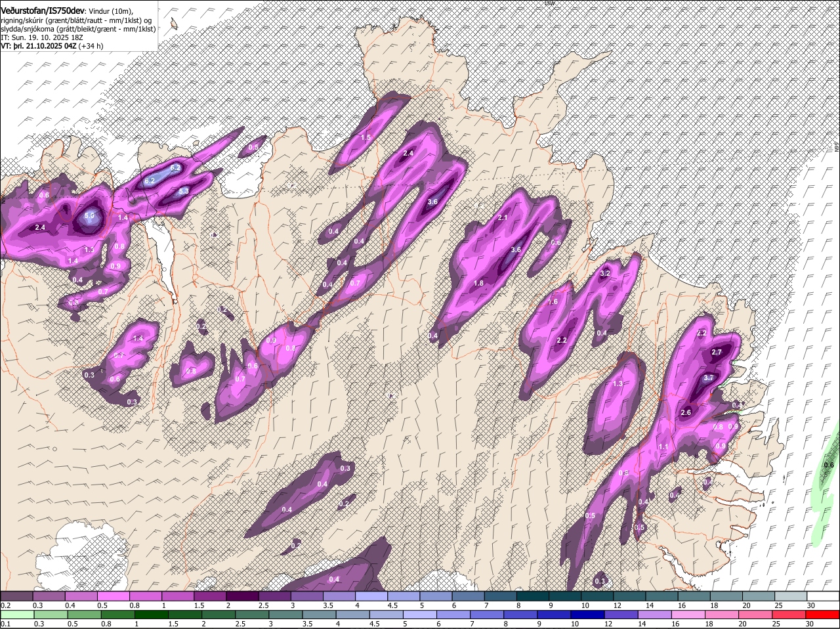Image resolution: width=840 pixels, height=629 pixels.
Task: Select the 2.6 precipitation value on the map
Action: [686, 412]
